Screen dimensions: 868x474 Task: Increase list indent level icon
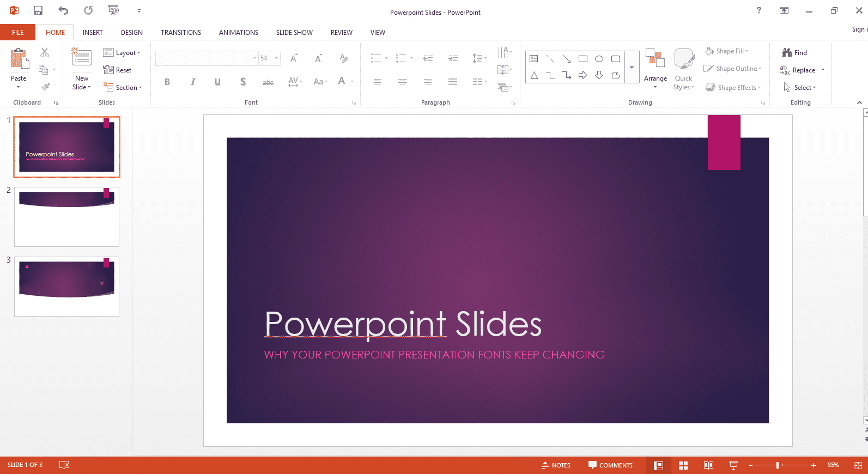pos(453,58)
